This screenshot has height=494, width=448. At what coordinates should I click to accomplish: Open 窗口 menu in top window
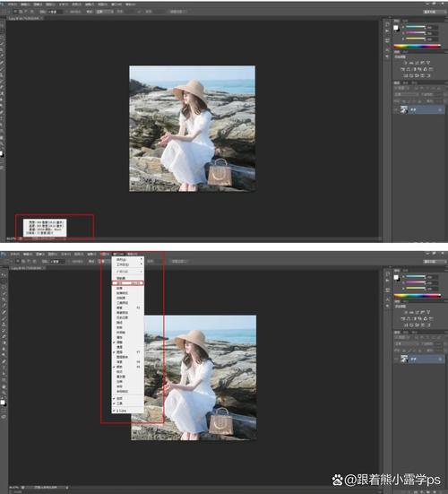(116, 4)
